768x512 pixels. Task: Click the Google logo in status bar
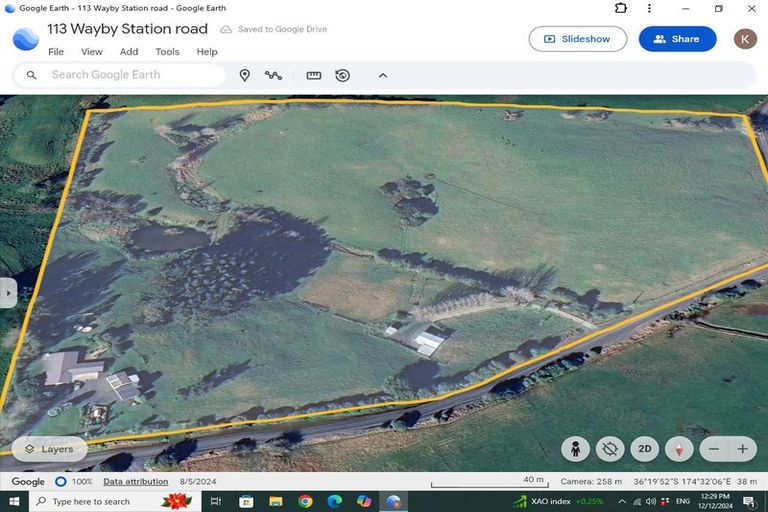[28, 482]
